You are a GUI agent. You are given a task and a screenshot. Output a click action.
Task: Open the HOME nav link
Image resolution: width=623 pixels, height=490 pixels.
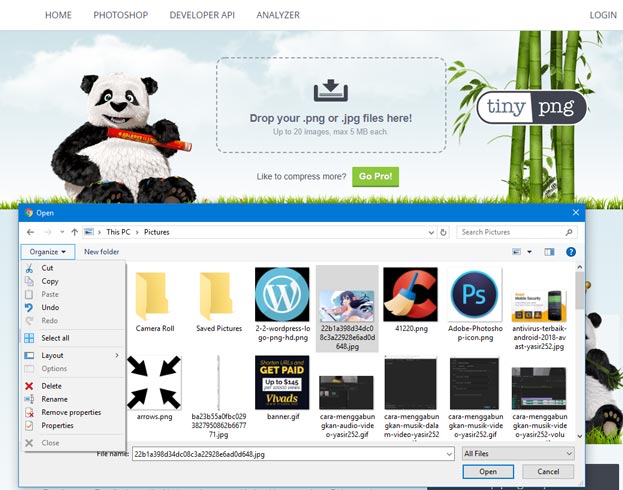[58, 15]
